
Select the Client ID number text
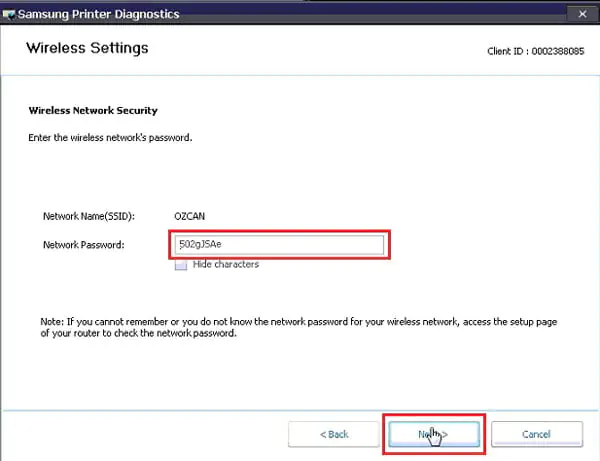556,50
